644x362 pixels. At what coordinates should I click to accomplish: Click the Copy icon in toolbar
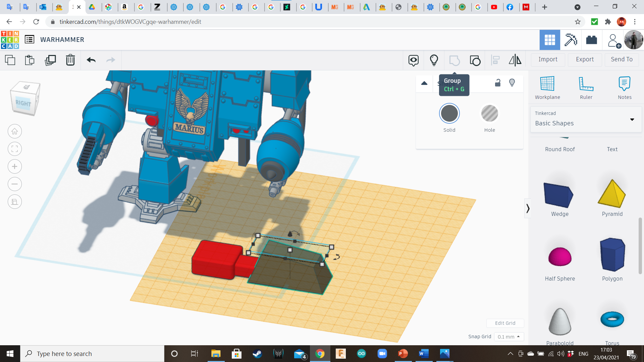pyautogui.click(x=10, y=60)
